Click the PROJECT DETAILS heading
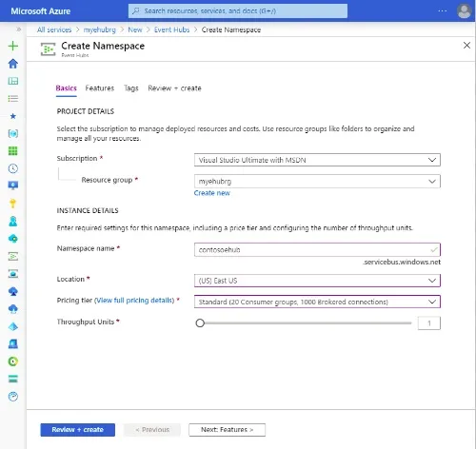The height and width of the screenshot is (449, 476). pyautogui.click(x=86, y=111)
